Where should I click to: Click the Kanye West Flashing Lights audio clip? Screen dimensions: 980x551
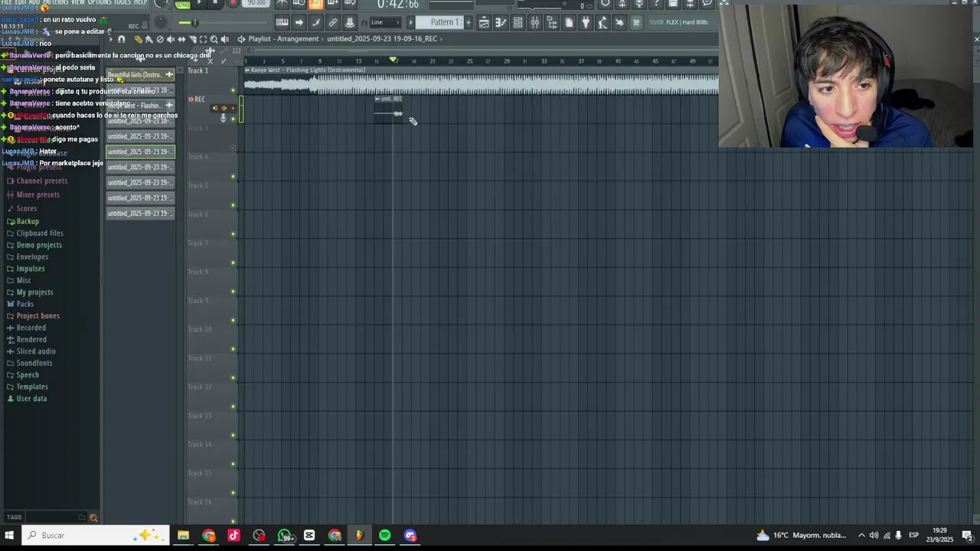482,80
